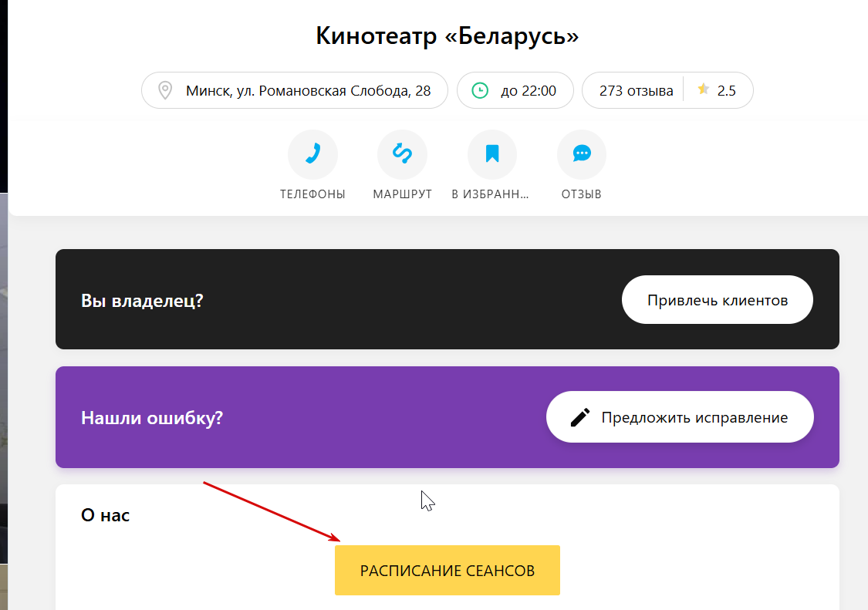The width and height of the screenshot is (868, 610).
Task: Click the phone icon for Телефоны
Action: tap(312, 154)
